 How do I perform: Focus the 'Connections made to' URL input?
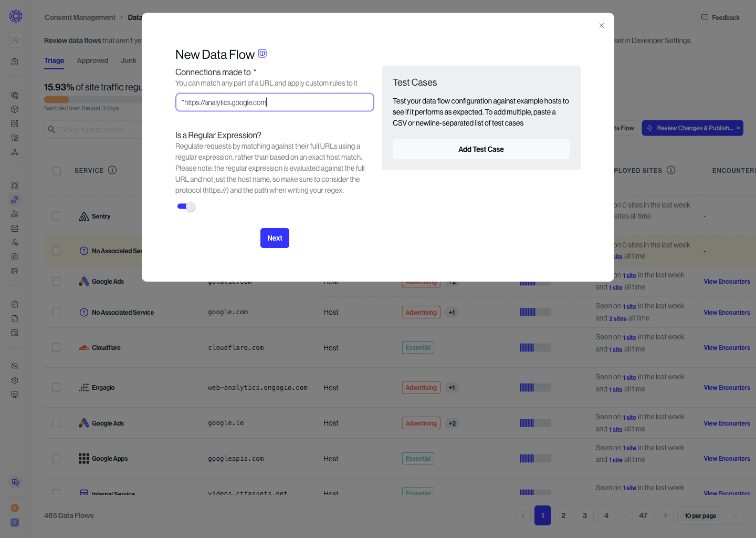click(x=275, y=102)
